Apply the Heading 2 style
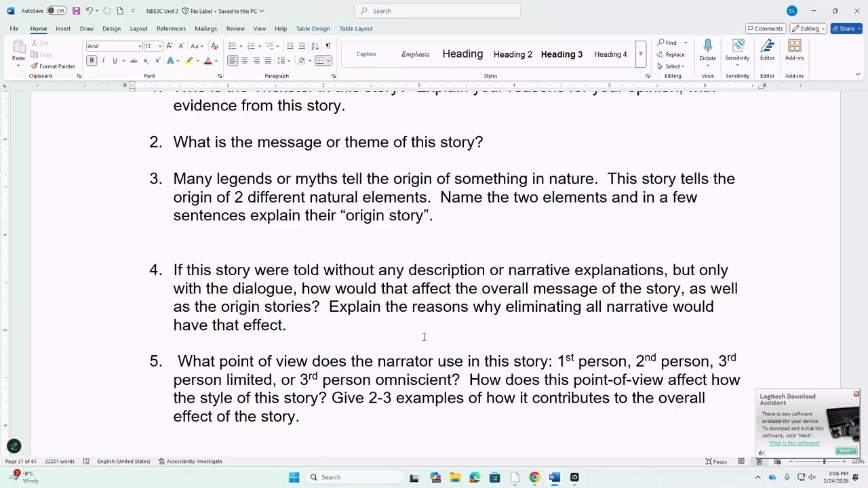This screenshot has width=868, height=488. (x=513, y=54)
